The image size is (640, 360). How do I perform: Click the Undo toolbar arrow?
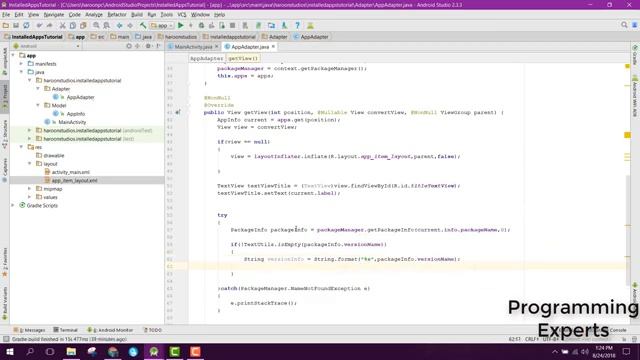(39, 25)
